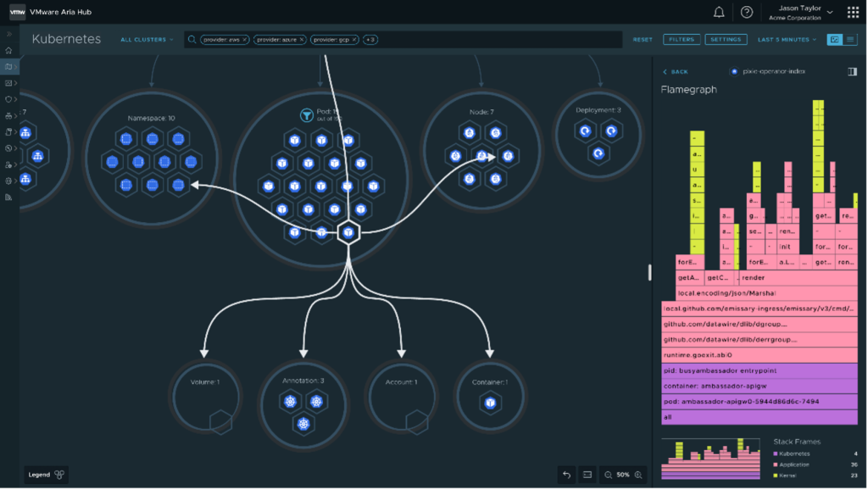
Task: Open the notifications bell
Action: (x=719, y=12)
